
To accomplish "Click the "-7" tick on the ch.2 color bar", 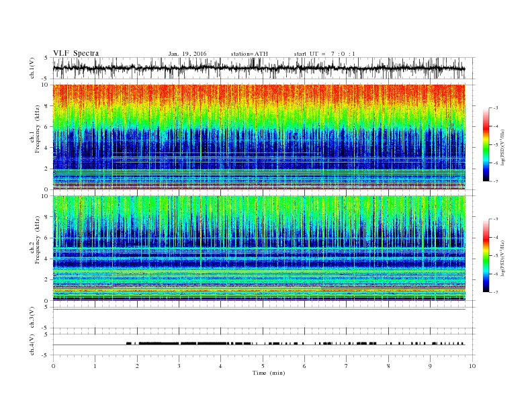I will (x=496, y=292).
